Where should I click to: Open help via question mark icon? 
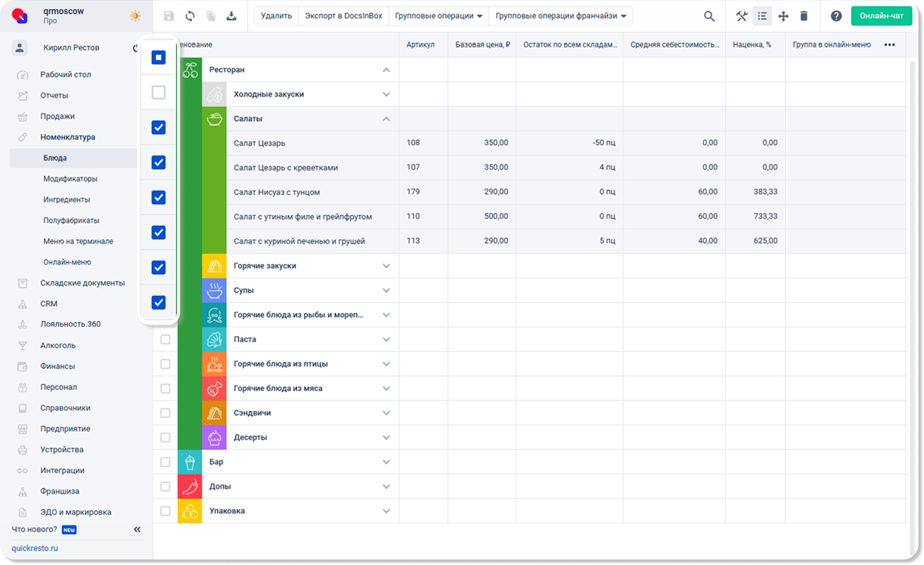pos(836,17)
